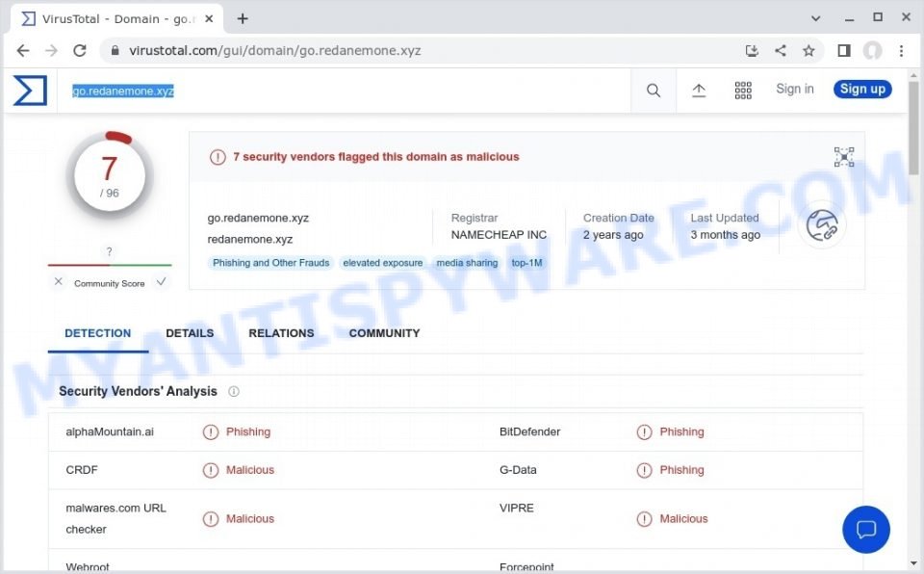Click the community score red-green bar
This screenshot has height=574, width=924.
(110, 266)
